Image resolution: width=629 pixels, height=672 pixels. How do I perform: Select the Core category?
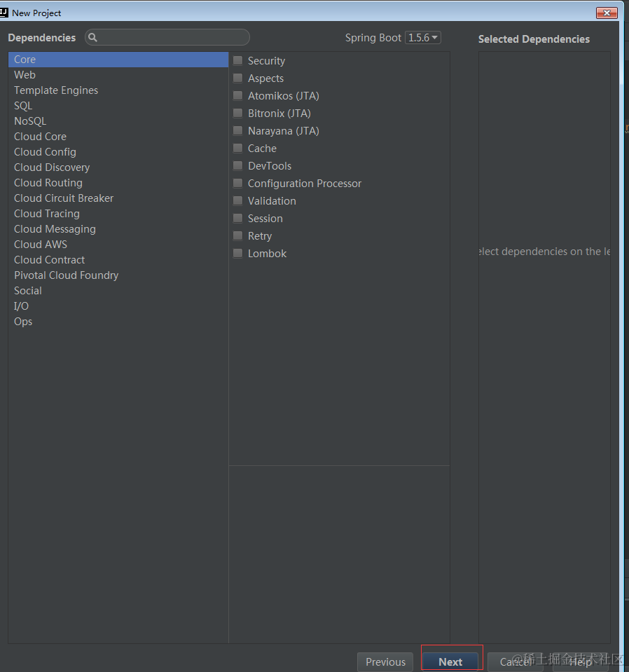pos(118,60)
